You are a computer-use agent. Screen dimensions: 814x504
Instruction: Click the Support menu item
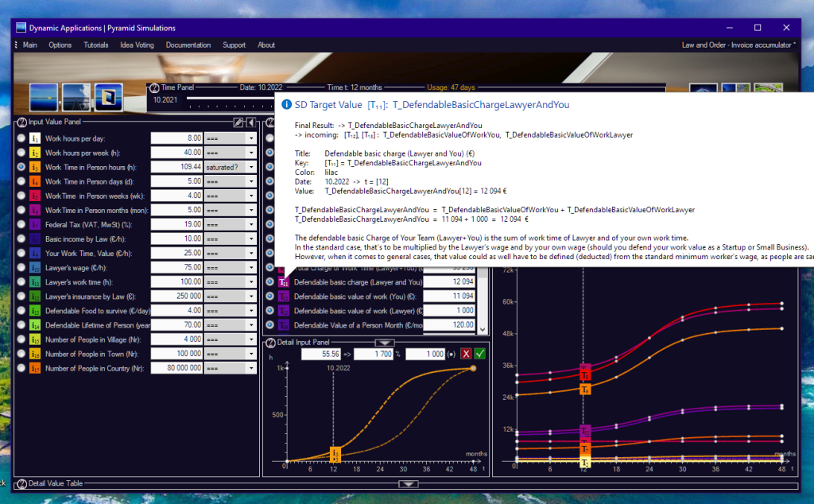point(234,45)
